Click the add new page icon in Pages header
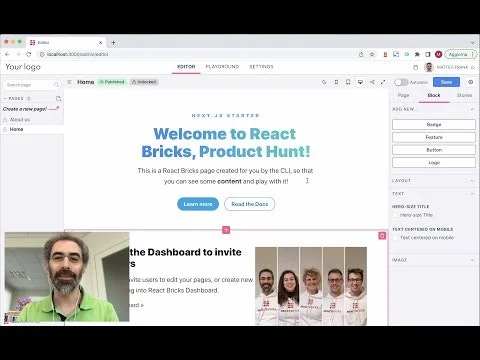 pyautogui.click(x=58, y=98)
